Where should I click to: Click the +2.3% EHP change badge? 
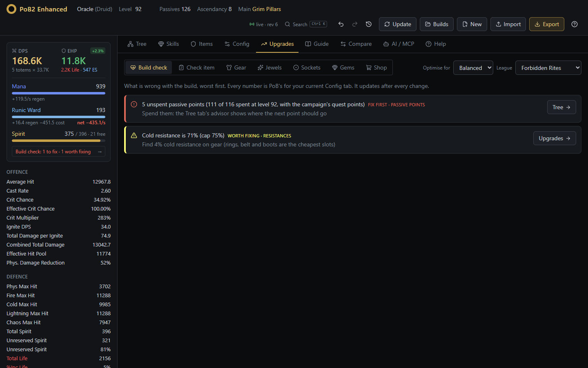(x=98, y=51)
